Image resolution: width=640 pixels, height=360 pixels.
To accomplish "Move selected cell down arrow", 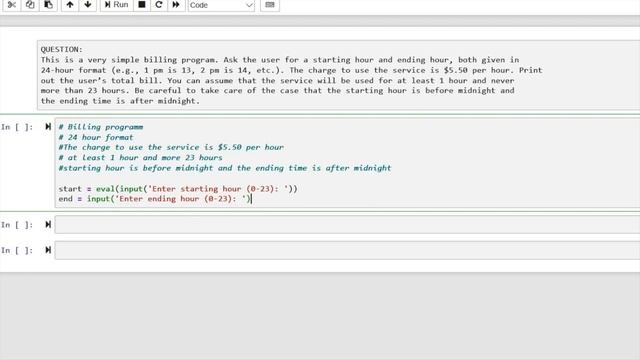I will coord(88,5).
